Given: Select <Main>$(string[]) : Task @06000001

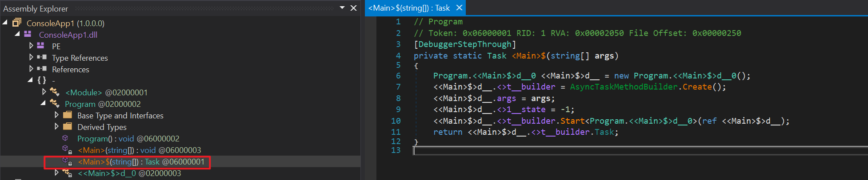Looking at the screenshot, I should (141, 161).
